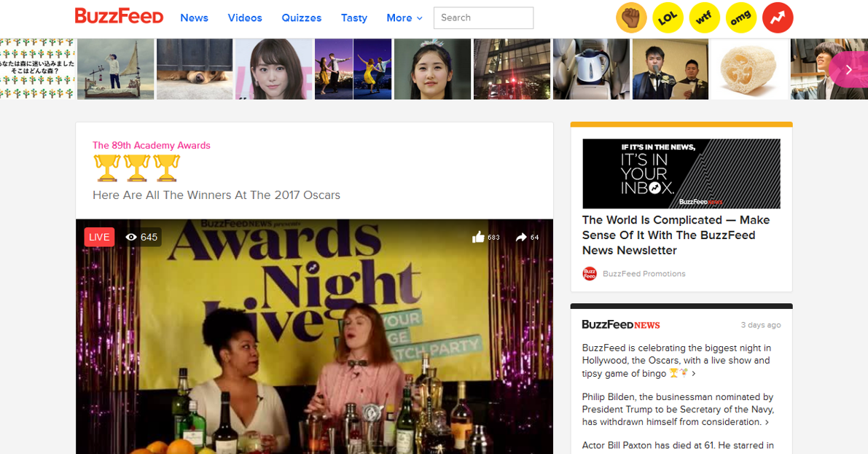Read the Bill Paxton died story

[678, 445]
